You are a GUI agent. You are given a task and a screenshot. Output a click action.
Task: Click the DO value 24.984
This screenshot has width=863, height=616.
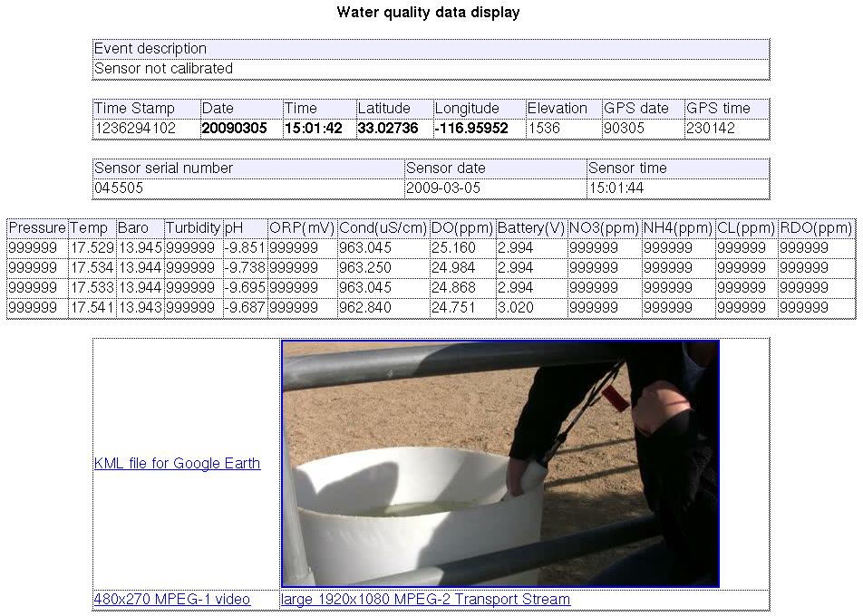(x=453, y=267)
